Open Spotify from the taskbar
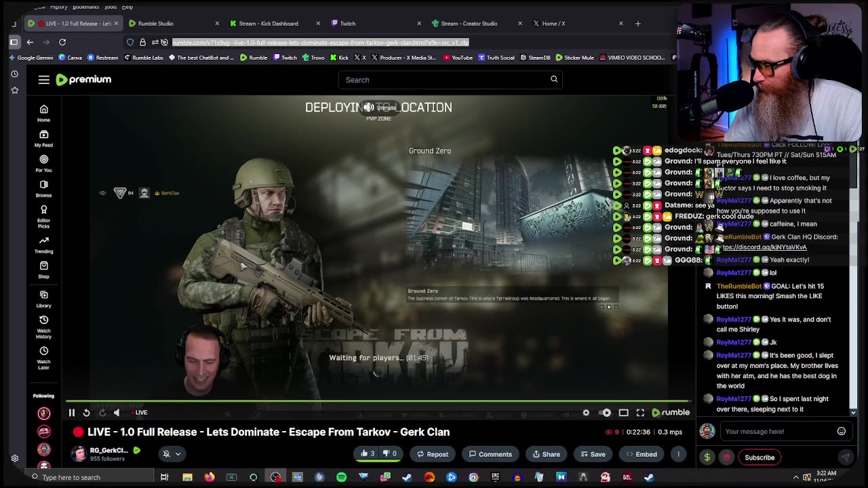 click(x=341, y=477)
